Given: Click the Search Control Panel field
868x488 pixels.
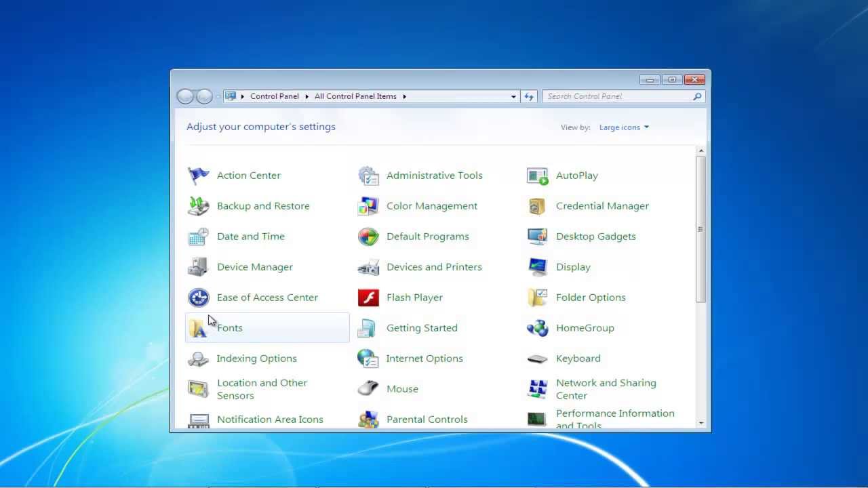Looking at the screenshot, I should 623,96.
